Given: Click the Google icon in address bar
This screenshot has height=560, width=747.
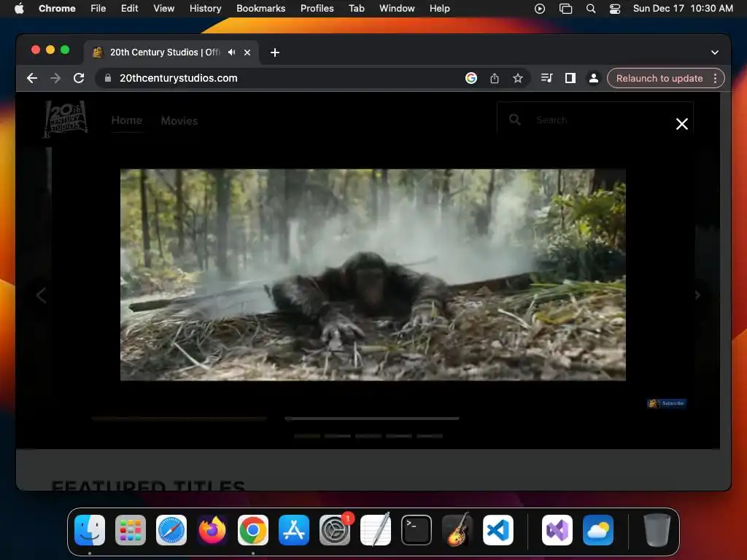Looking at the screenshot, I should pos(471,78).
